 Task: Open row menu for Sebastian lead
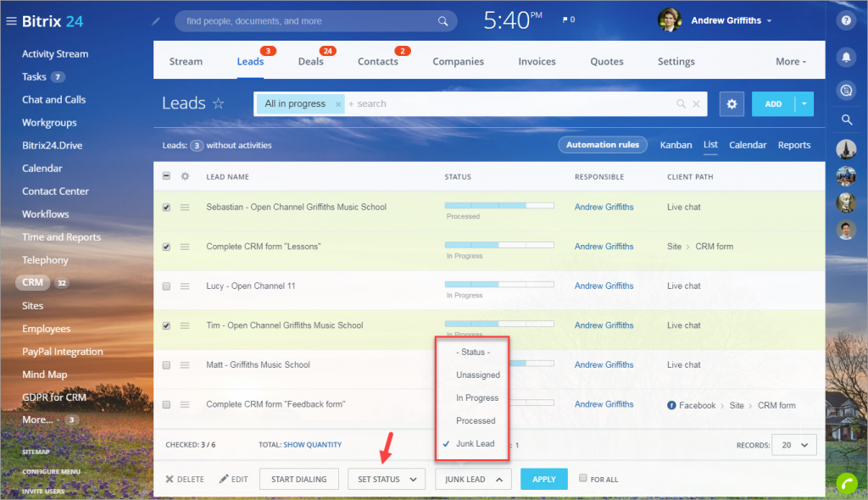tap(185, 207)
